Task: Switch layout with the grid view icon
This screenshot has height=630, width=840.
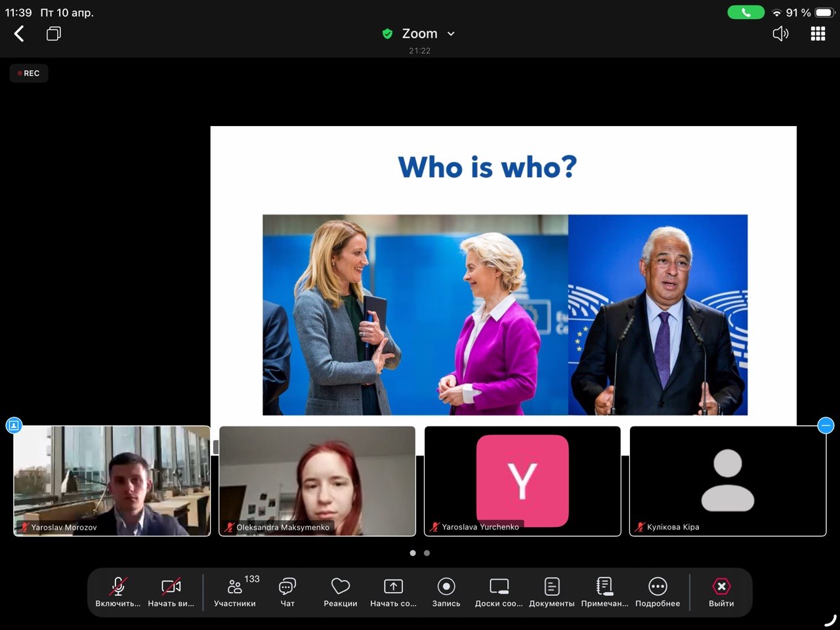Action: [818, 34]
